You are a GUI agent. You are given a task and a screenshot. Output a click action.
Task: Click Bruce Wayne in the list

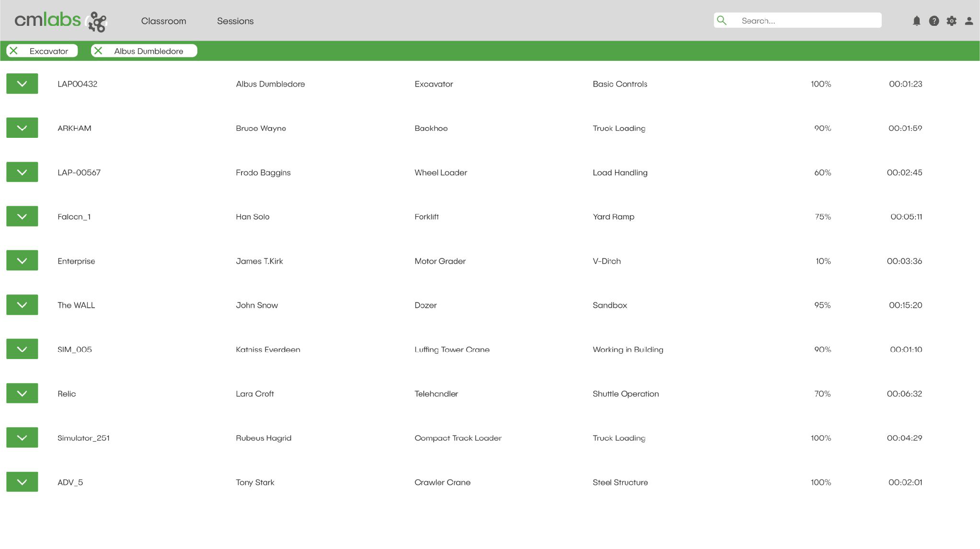click(261, 128)
